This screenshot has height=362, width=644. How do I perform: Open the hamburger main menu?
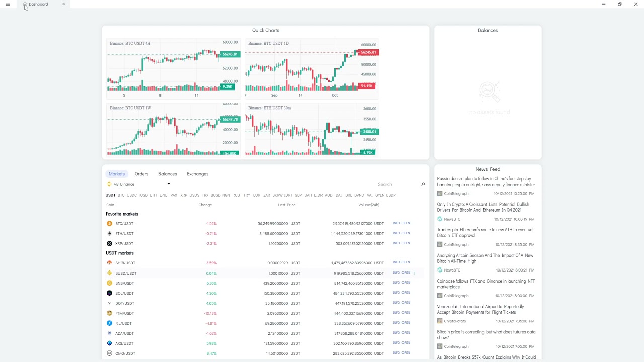tap(8, 4)
